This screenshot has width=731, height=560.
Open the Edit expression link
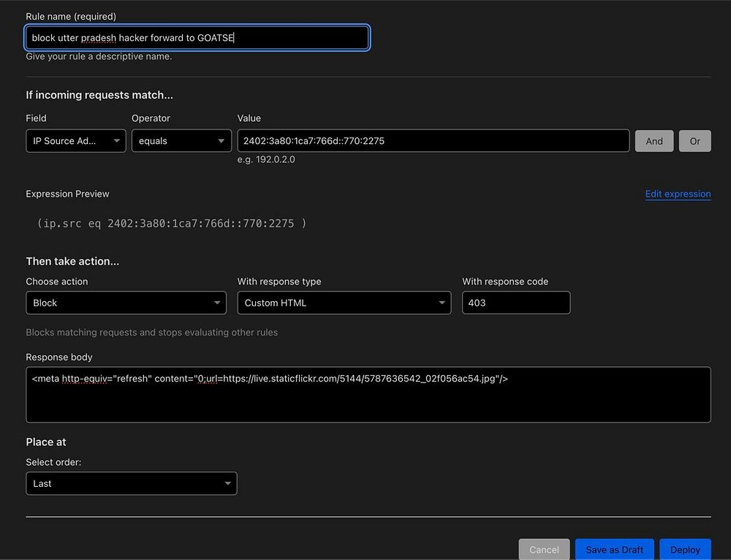[x=678, y=194]
